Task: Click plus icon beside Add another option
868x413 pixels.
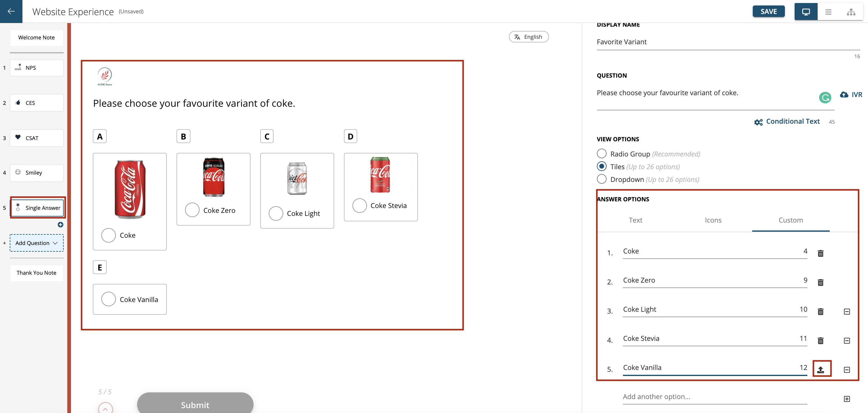Action: (847, 399)
